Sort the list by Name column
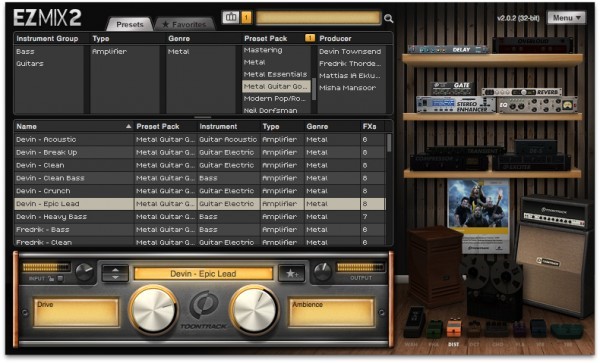This screenshot has width=600, height=363. (73, 127)
